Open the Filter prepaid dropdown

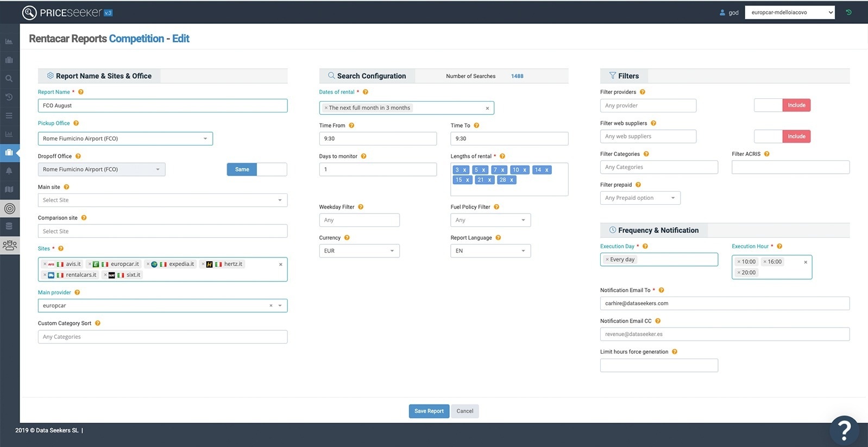click(640, 198)
